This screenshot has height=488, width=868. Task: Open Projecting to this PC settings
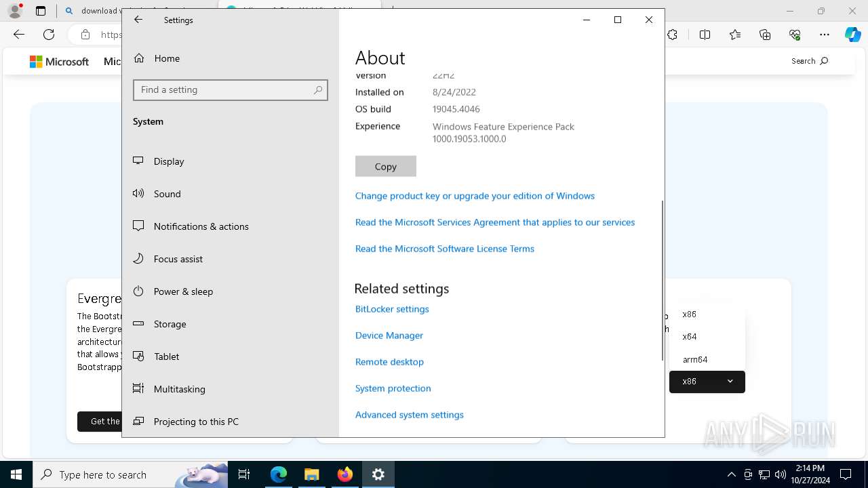coord(231,422)
